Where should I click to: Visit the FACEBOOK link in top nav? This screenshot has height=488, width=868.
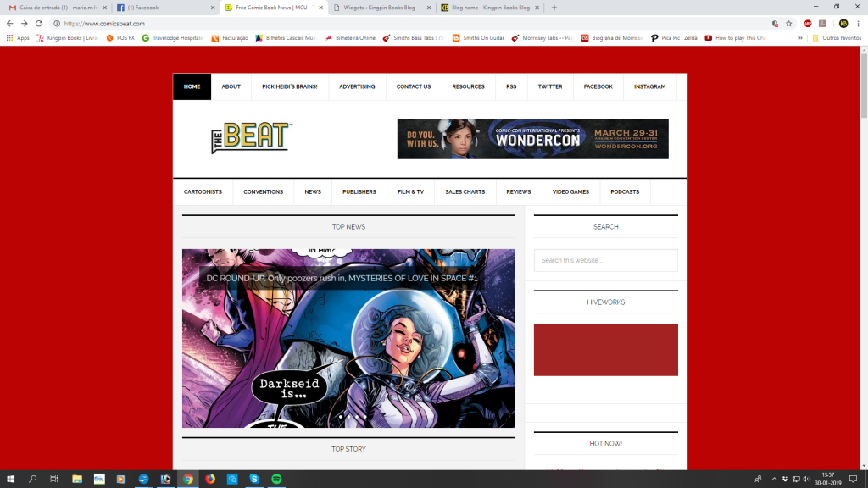[598, 87]
